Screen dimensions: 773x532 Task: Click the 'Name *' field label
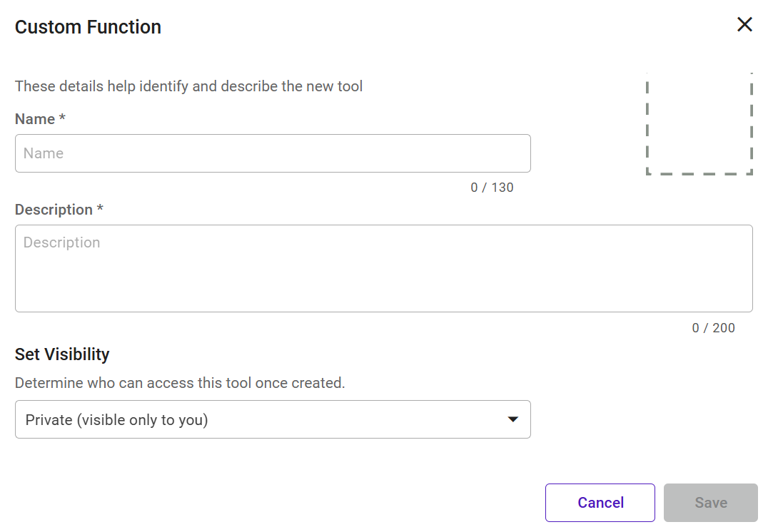click(x=36, y=119)
